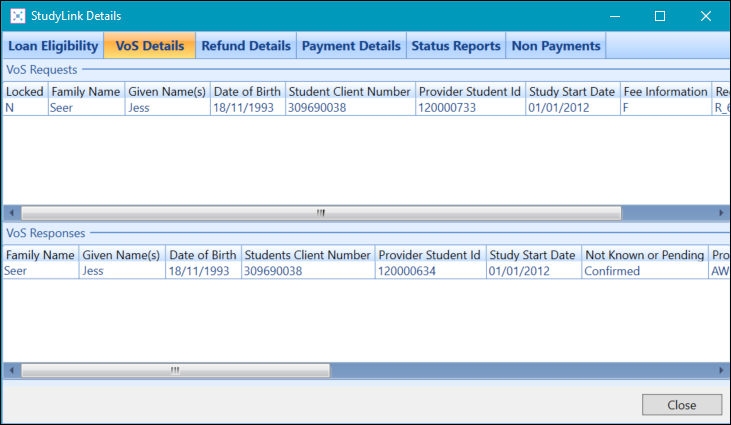
Task: Click the VoS Requests horizontal scrollbar thumb
Action: pyautogui.click(x=321, y=213)
